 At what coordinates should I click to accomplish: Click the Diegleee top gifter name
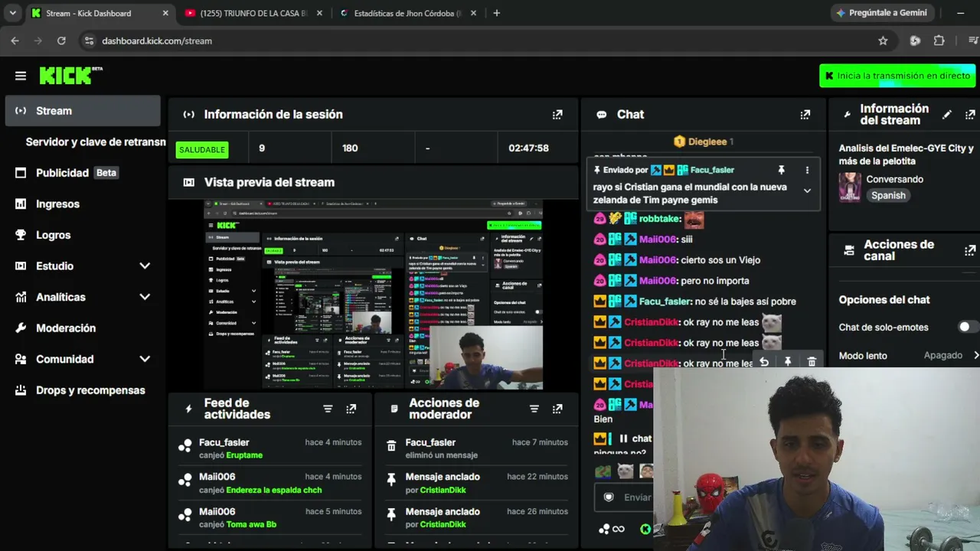click(707, 142)
